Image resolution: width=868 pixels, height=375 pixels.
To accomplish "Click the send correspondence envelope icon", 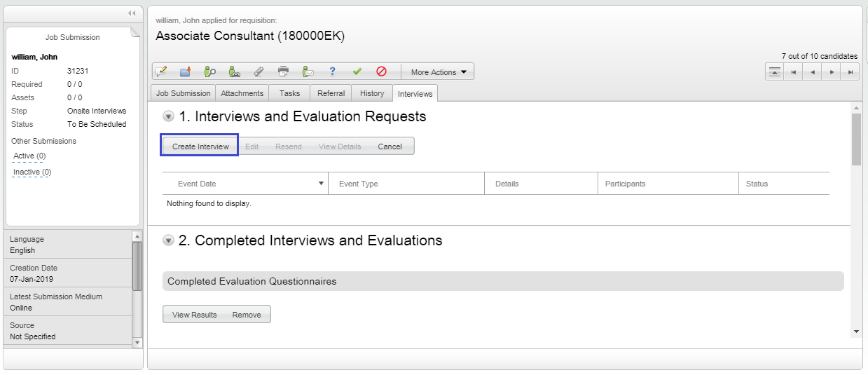I will pos(308,71).
